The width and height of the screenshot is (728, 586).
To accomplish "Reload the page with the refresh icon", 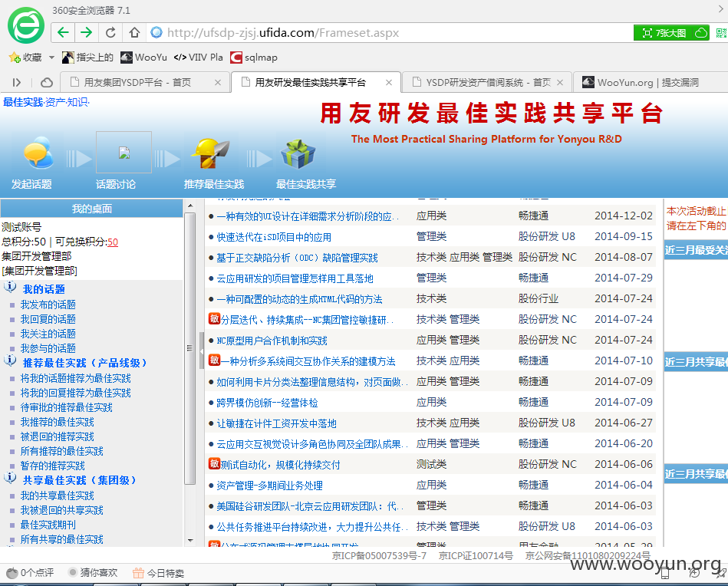I will (x=110, y=32).
